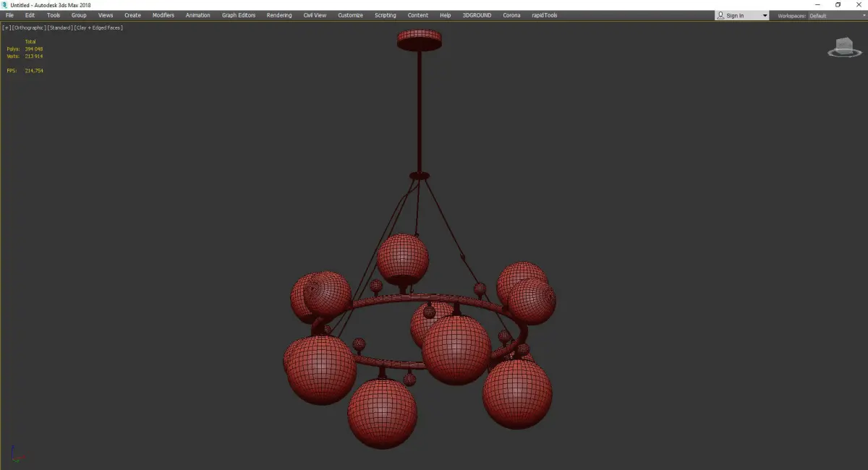Image resolution: width=868 pixels, height=470 pixels.
Task: Open the 3DGROUND menu
Action: click(478, 15)
